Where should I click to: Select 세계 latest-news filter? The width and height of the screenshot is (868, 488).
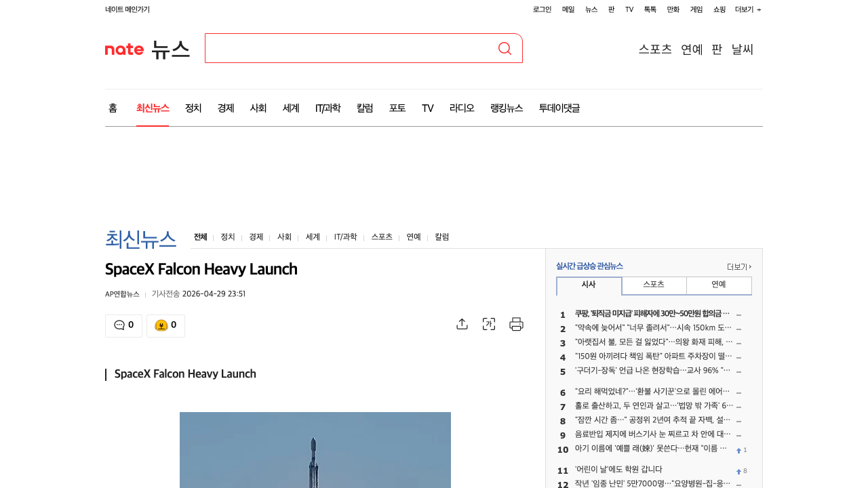pos(313,237)
